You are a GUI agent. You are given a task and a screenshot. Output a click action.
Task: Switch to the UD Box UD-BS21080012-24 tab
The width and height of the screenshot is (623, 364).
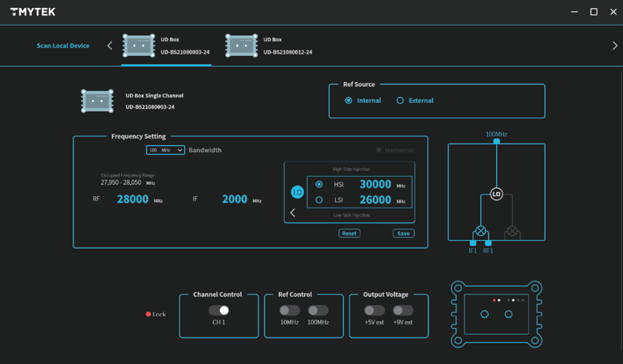point(269,45)
